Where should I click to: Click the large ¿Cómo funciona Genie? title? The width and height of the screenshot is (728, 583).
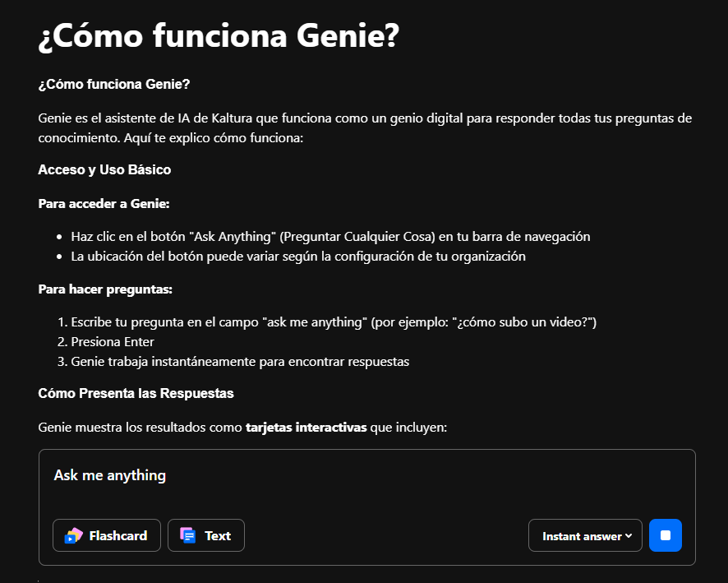[219, 36]
